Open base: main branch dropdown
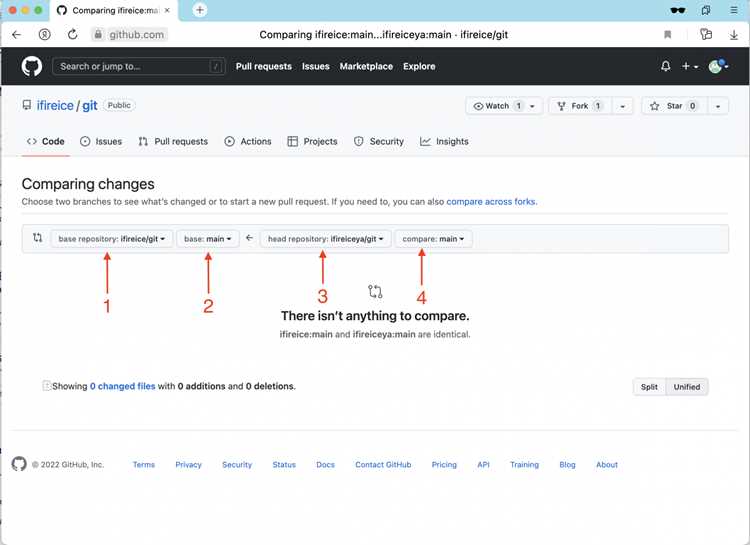The height and width of the screenshot is (545, 750). point(208,238)
